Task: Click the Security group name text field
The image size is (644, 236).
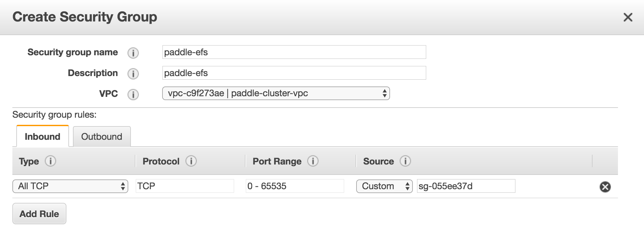Action: [294, 52]
